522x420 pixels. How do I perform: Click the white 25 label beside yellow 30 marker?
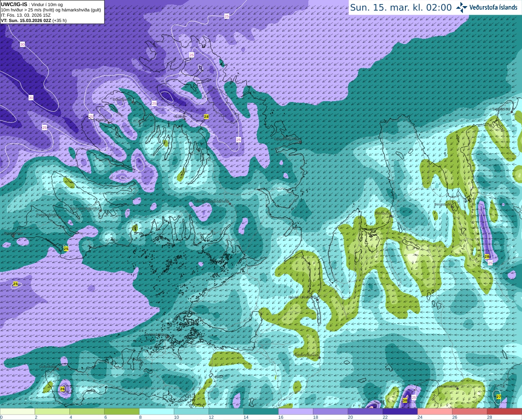pyautogui.click(x=414, y=397)
